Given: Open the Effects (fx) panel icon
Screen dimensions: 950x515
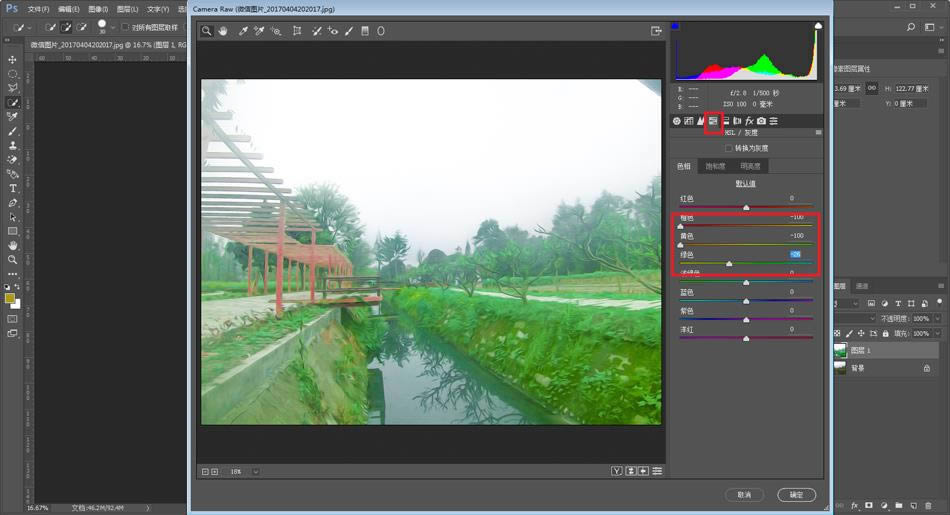Looking at the screenshot, I should pos(749,121).
